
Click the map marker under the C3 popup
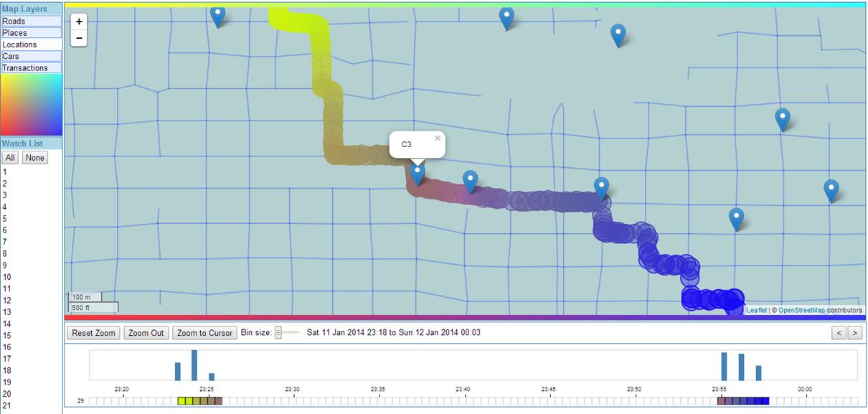point(418,174)
